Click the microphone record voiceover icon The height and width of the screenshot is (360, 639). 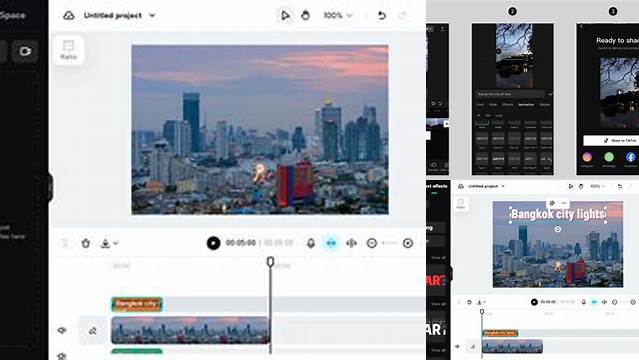[311, 243]
